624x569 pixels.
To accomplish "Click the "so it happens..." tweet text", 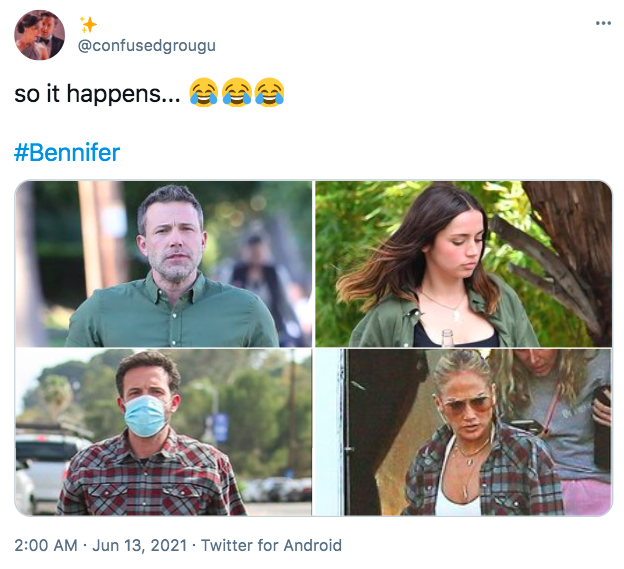I will [x=97, y=94].
